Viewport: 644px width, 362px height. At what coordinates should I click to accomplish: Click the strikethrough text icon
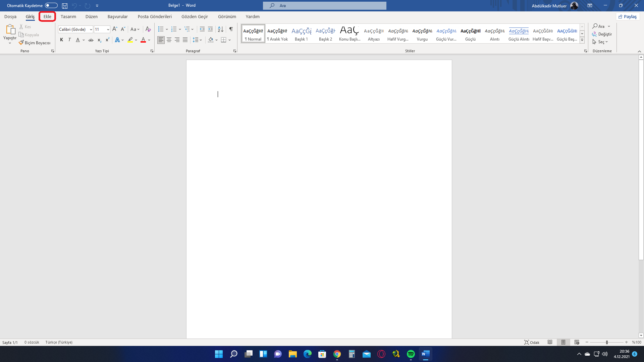[x=91, y=40]
